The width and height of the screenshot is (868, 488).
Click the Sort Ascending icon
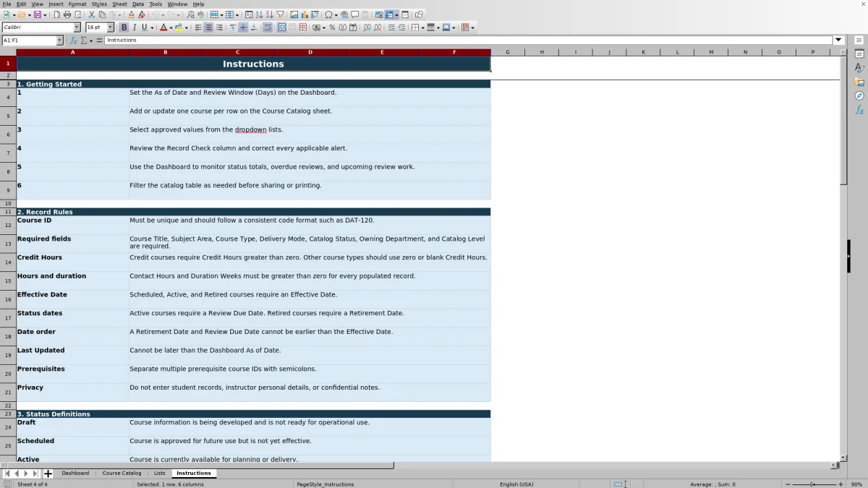[x=259, y=14]
